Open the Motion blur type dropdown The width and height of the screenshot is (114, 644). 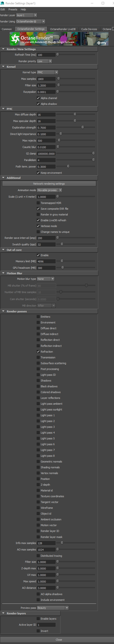point(46,279)
